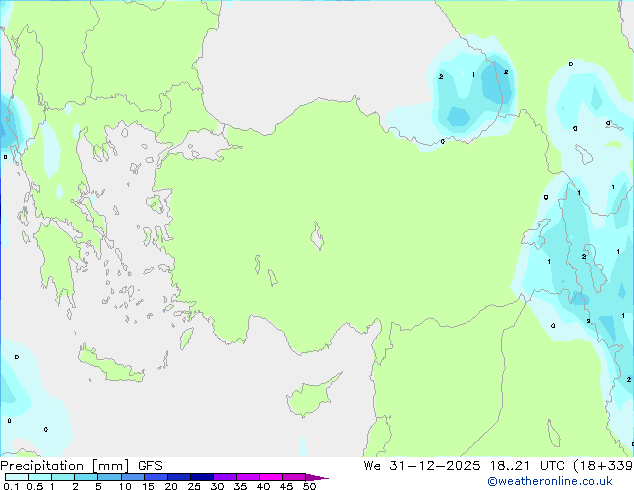Viewport: 634px width, 490px height.
Task: Pick the 40–45 mm magenta swatch
Action: coord(271,477)
